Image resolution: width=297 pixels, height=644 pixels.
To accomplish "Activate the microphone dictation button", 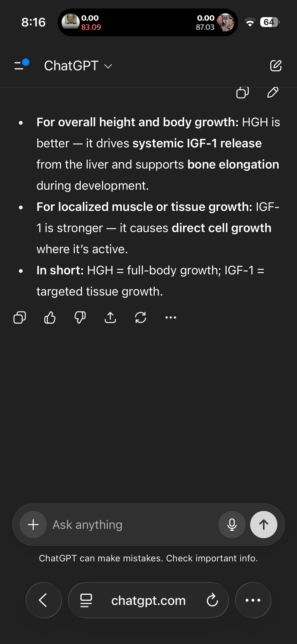I will click(x=232, y=525).
